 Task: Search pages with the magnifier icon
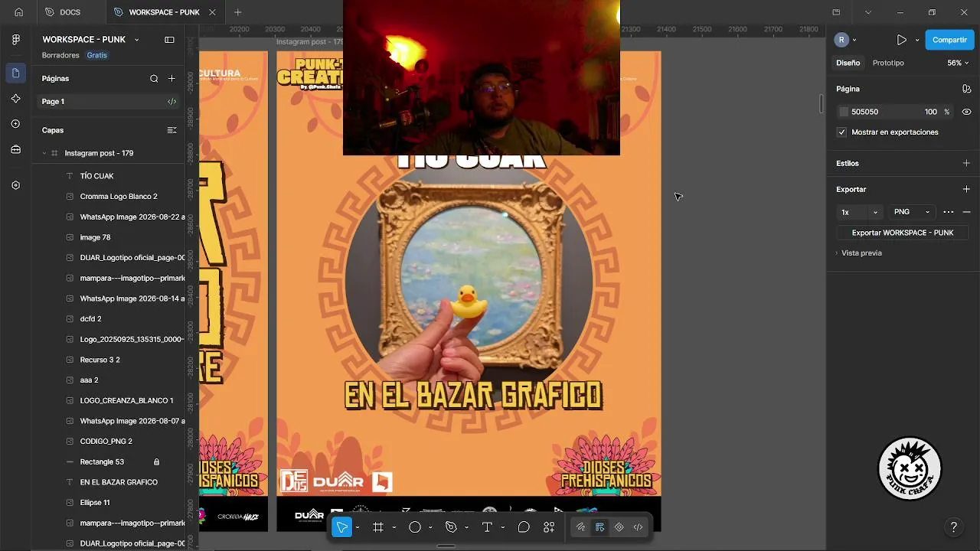pyautogui.click(x=154, y=78)
